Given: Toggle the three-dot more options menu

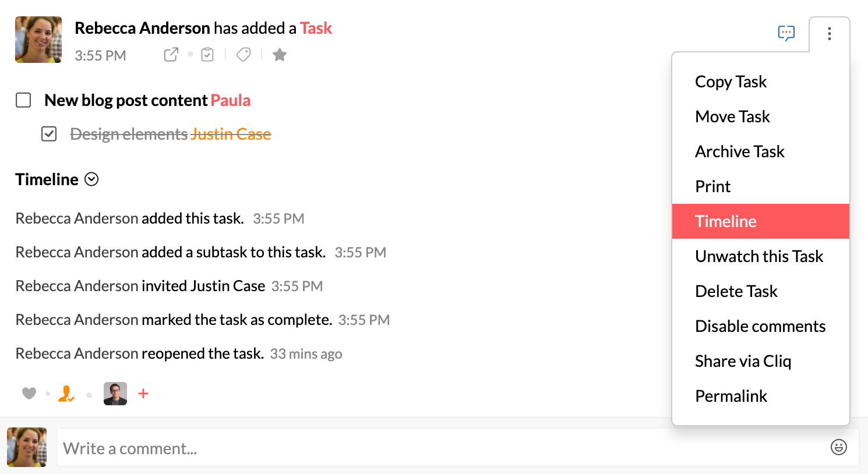Looking at the screenshot, I should coord(829,34).
